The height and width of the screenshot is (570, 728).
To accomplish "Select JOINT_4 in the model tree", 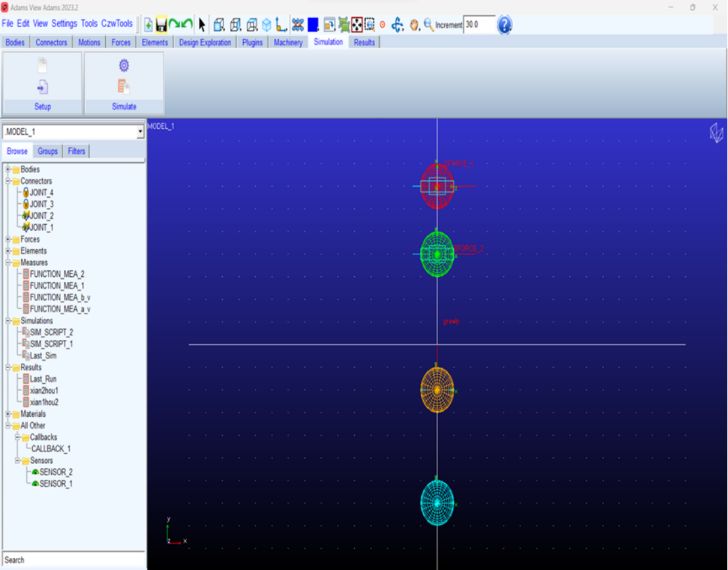I will 41,193.
